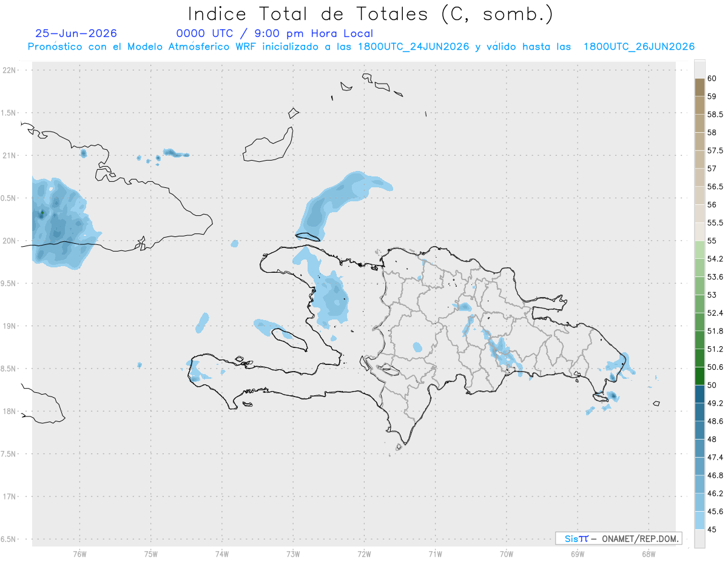Click the title "Indice Total de Totales (C, somb.)"
Viewport: 728px width, 562px height.
coord(371,13)
